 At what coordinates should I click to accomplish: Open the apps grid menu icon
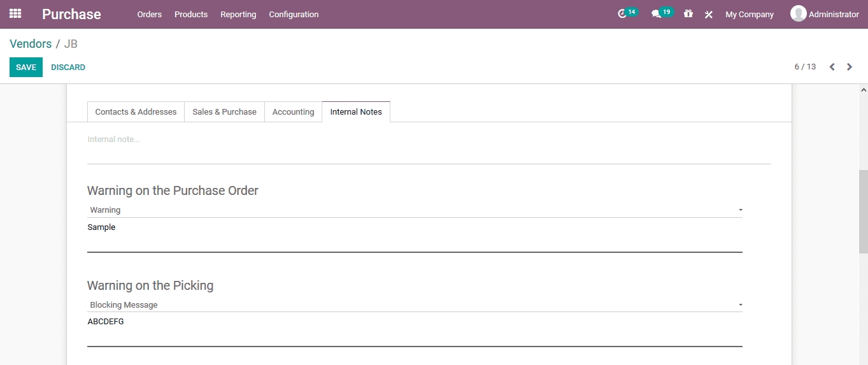click(15, 13)
